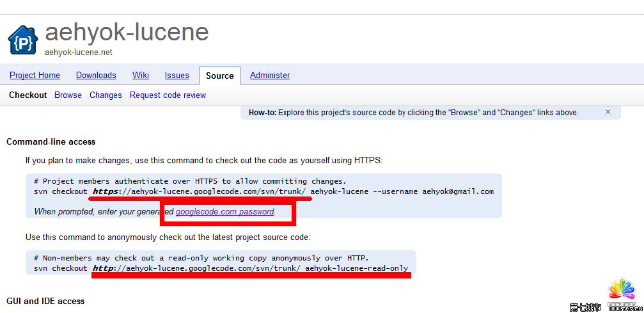Open the Administer tab
Image resolution: width=644 pixels, height=313 pixels.
(x=270, y=76)
